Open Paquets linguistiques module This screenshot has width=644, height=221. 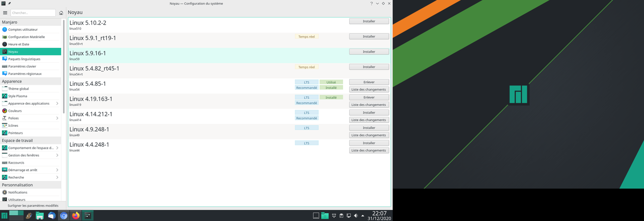(31, 59)
